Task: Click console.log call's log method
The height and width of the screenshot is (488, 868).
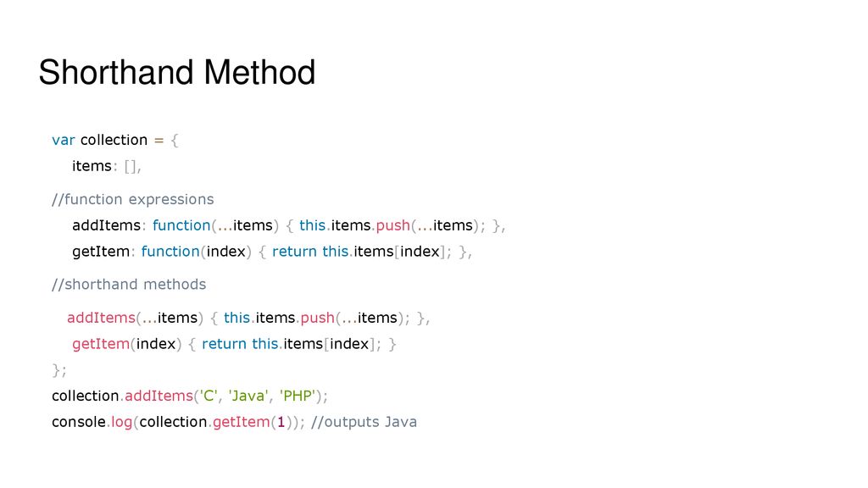Action: (x=122, y=422)
